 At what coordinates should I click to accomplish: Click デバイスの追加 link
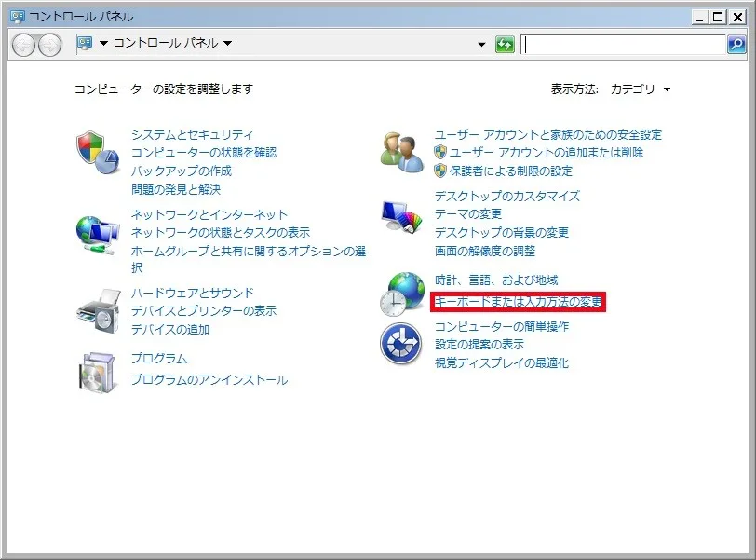tap(170, 330)
